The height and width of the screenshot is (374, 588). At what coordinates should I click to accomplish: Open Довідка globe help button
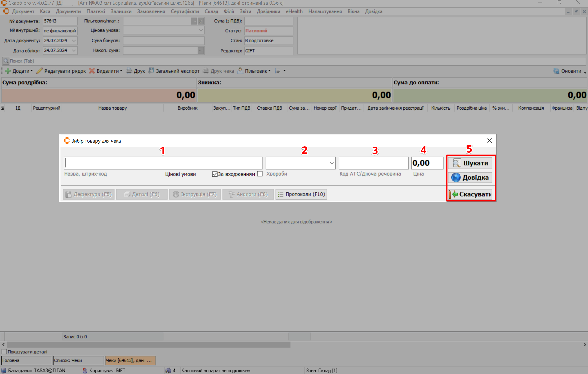[470, 177]
